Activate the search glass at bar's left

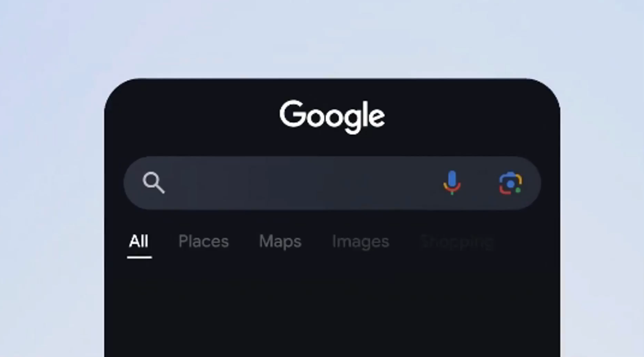(x=154, y=183)
